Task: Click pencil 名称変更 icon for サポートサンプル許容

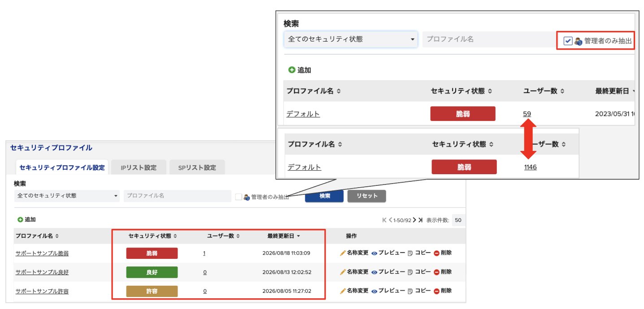Action: pyautogui.click(x=343, y=291)
